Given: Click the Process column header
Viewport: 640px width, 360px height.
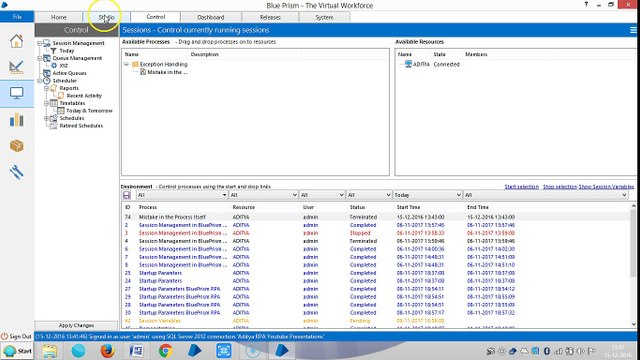Looking at the screenshot, I should tap(148, 207).
